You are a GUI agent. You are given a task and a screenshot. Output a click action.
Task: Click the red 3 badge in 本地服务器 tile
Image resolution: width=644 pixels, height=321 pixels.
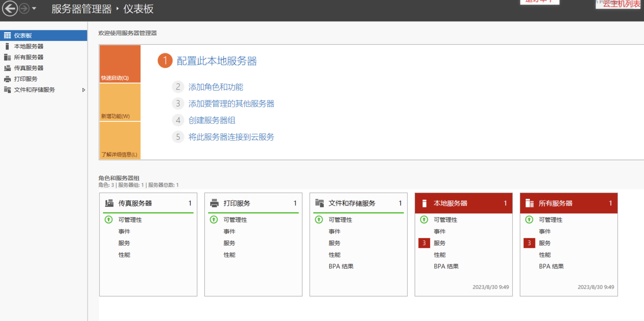click(424, 243)
